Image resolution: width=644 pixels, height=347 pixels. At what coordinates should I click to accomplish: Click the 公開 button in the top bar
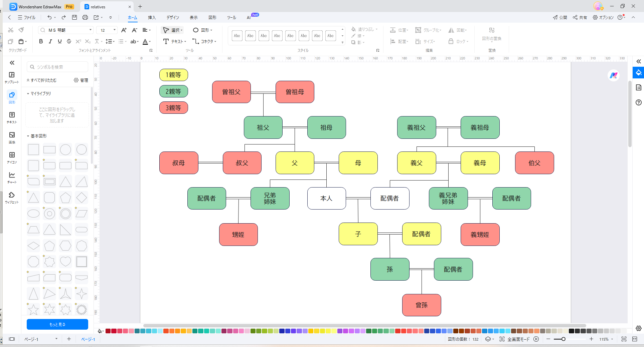(x=560, y=17)
